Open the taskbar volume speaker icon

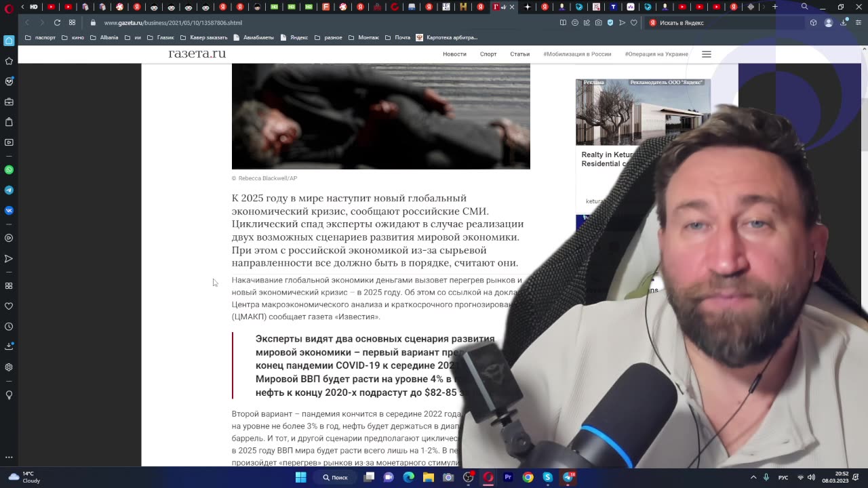[811, 477]
